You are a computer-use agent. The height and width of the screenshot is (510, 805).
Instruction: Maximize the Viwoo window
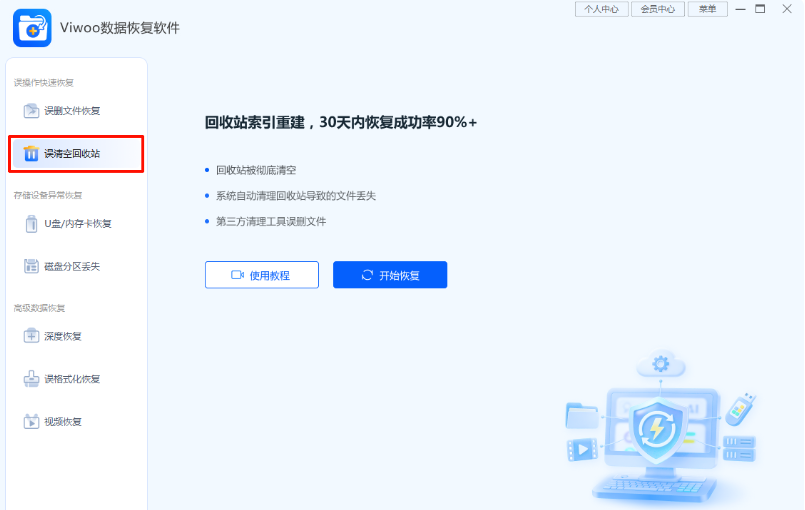760,9
